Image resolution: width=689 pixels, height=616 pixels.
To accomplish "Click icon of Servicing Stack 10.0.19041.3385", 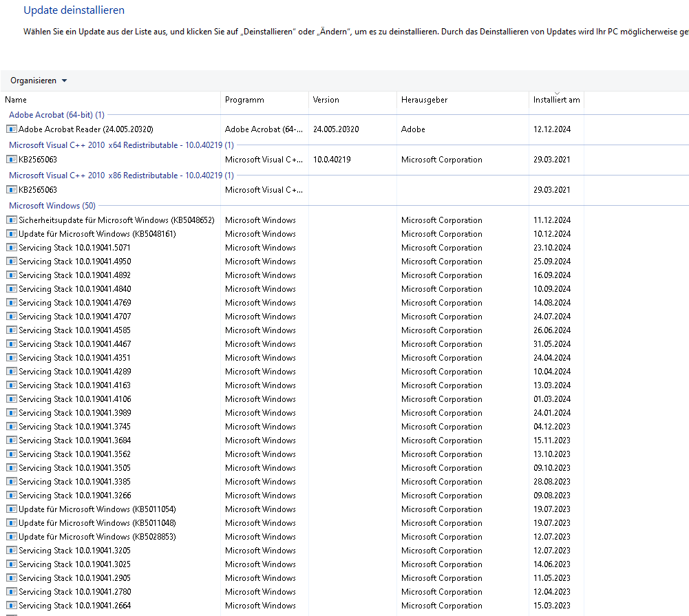I will [12, 482].
